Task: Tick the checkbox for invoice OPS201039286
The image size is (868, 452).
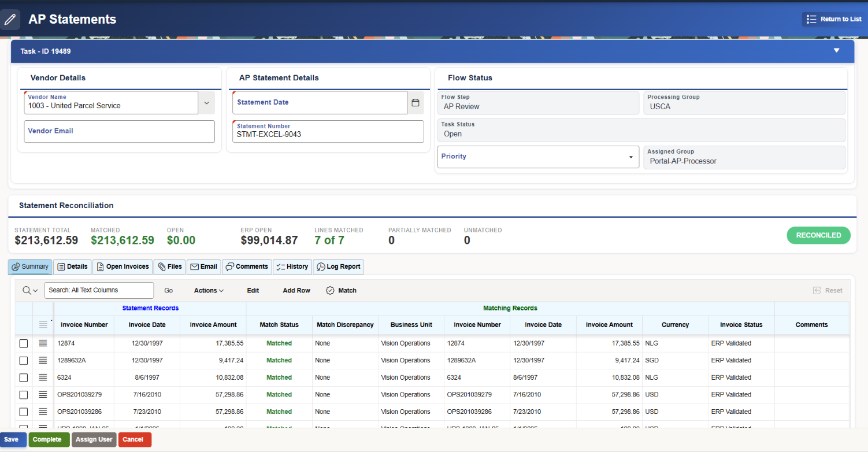Action: click(24, 412)
